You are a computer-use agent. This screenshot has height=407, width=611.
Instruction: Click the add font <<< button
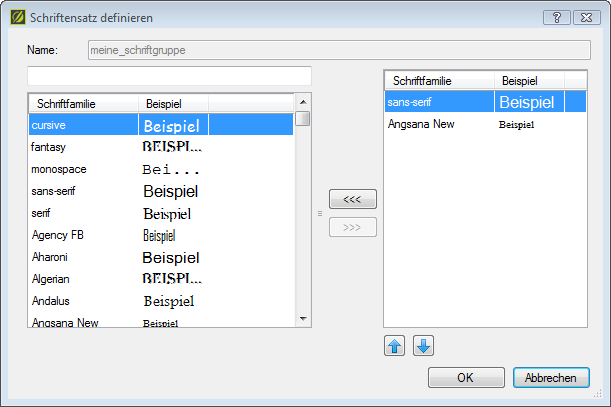click(352, 199)
